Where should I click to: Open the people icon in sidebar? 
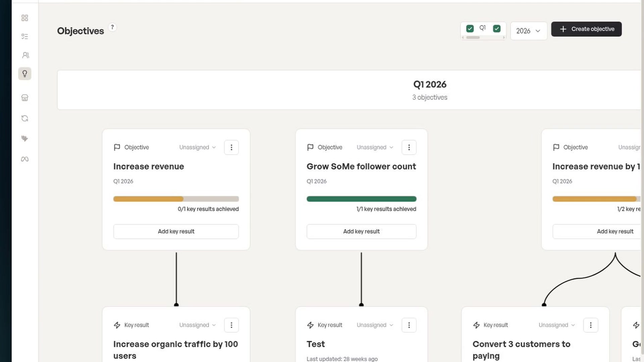coord(25,55)
